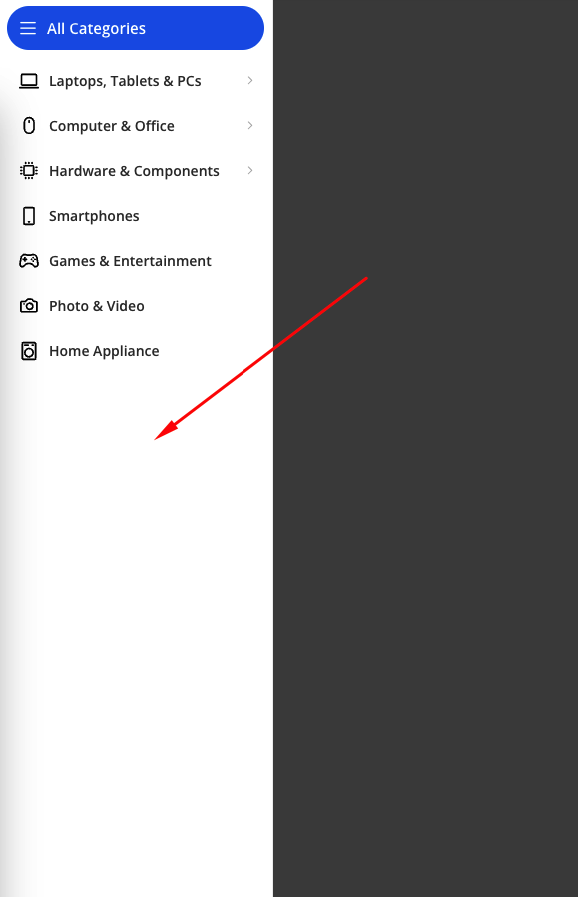
Task: Open Games & Entertainment category
Action: pos(130,261)
